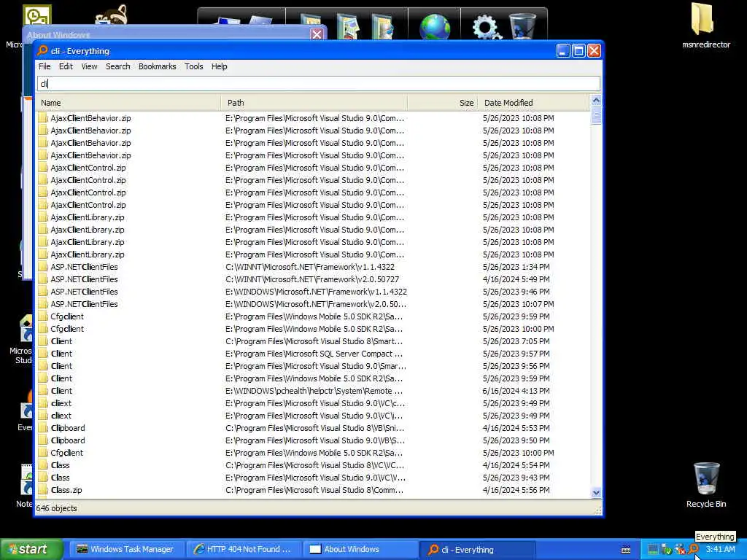747x560 pixels.
Task: Click the '646 objects' status bar text
Action: point(56,508)
